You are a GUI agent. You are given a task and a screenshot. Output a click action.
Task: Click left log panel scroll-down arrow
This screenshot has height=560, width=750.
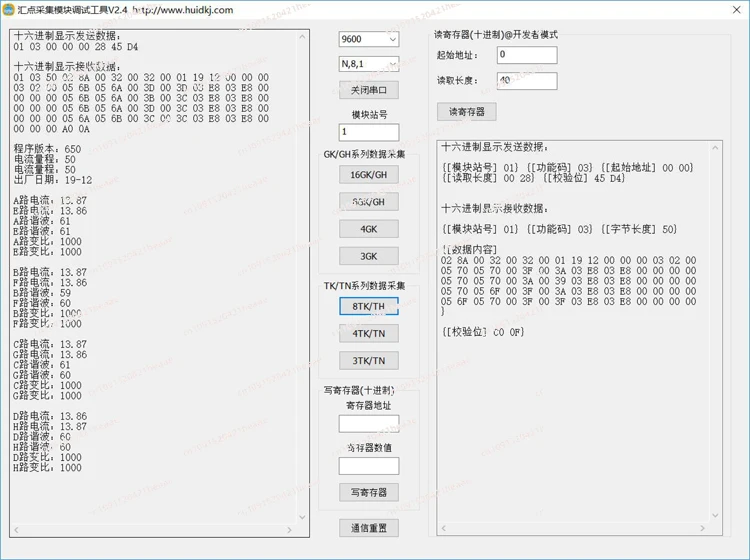(x=302, y=517)
